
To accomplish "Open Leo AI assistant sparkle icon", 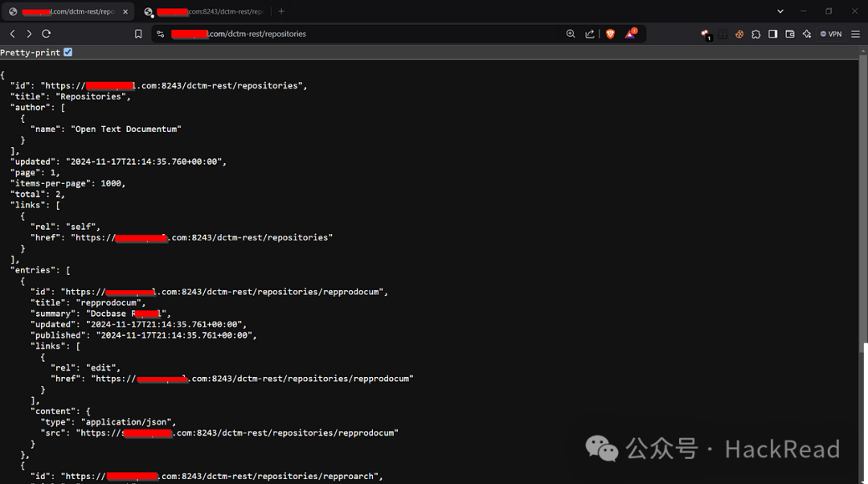I will (807, 34).
